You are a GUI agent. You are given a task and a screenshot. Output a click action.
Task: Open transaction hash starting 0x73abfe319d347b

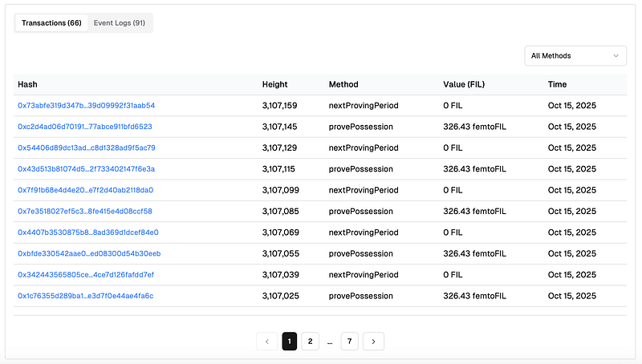click(x=86, y=105)
